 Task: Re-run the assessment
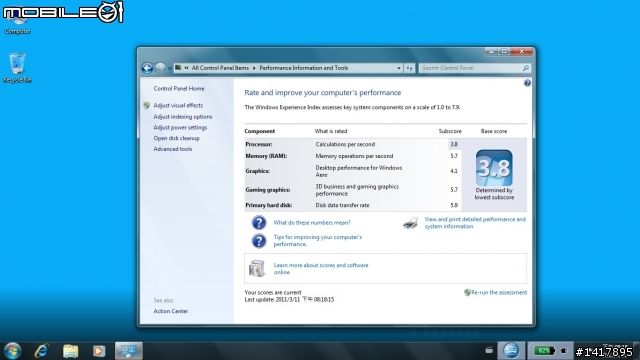pyautogui.click(x=499, y=293)
